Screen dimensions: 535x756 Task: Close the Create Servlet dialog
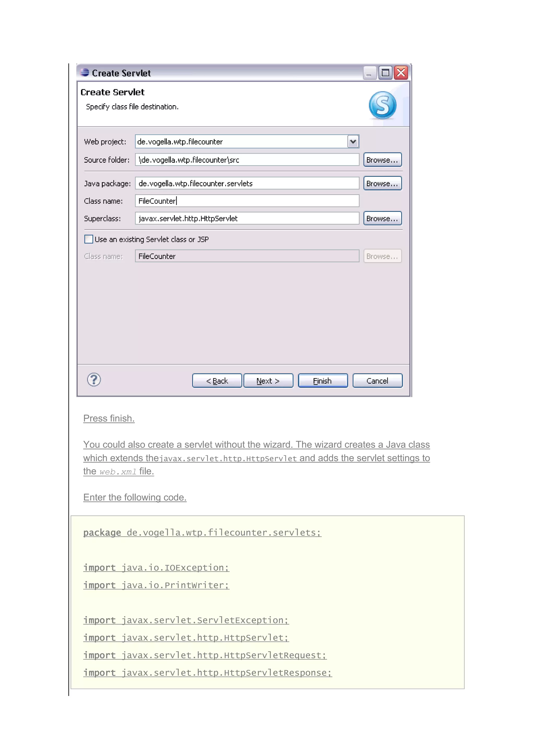point(401,73)
